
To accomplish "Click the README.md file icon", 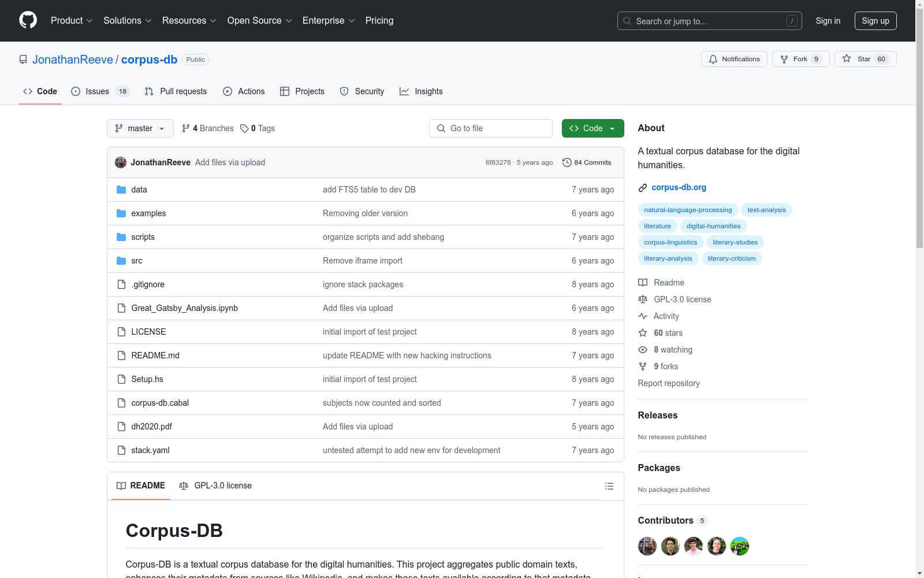I will pos(121,355).
